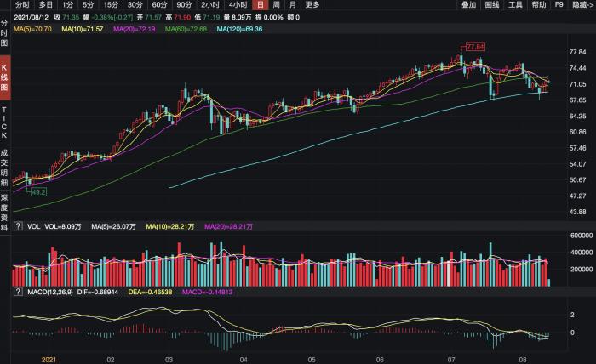
Task: Open the 帮助 help menu
Action: 539,5
